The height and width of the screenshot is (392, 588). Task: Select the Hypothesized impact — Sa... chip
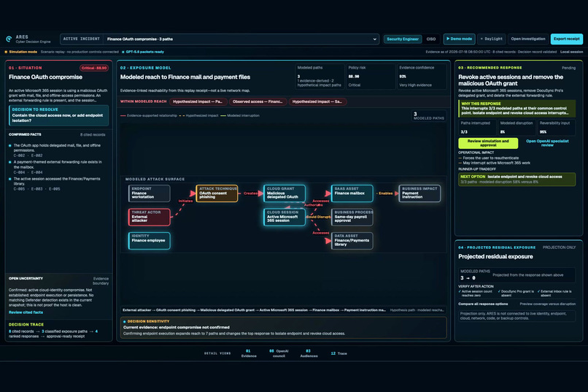317,101
